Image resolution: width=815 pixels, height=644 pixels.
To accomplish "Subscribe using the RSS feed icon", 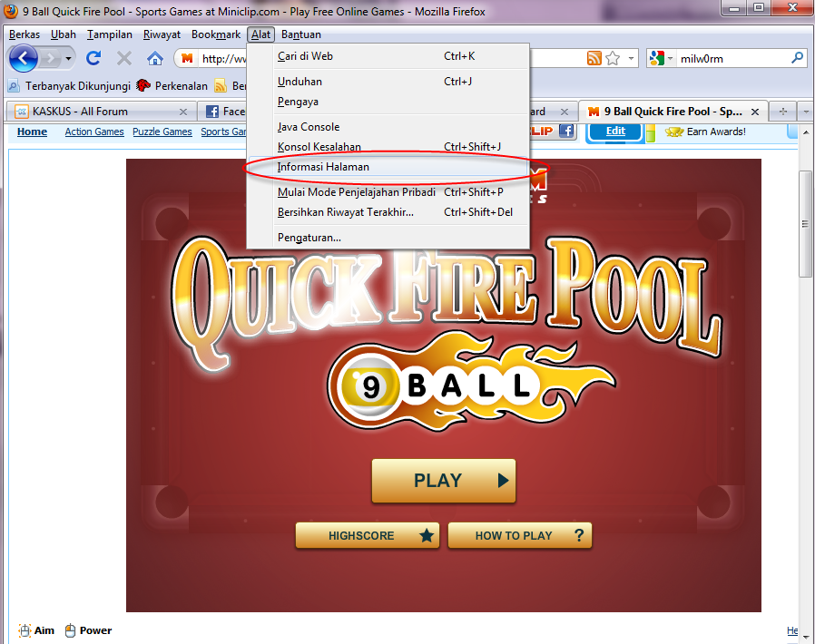I will 594,58.
